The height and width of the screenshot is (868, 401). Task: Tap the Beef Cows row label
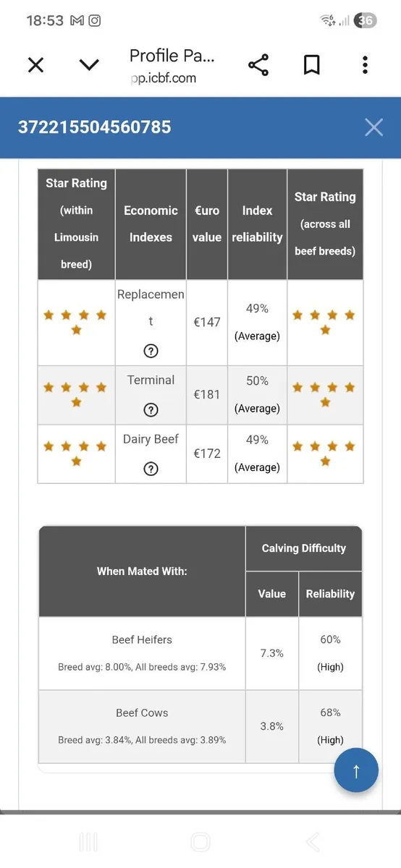click(x=142, y=712)
